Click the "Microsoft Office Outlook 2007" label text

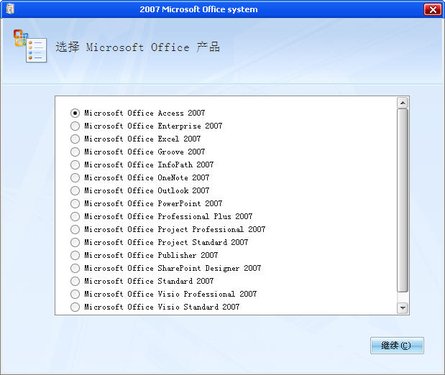click(147, 191)
